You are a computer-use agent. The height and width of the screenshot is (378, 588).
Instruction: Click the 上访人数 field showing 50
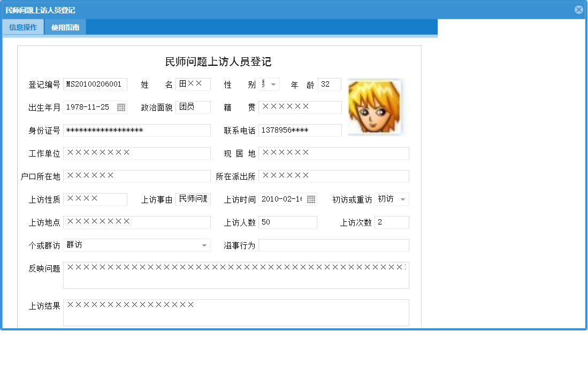pos(288,222)
